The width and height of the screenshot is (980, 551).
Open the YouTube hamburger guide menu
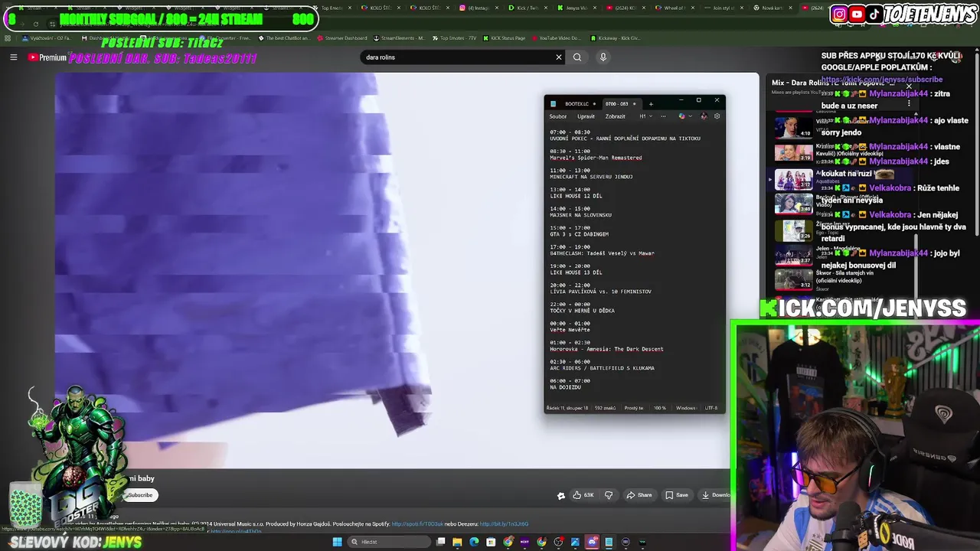click(x=13, y=57)
